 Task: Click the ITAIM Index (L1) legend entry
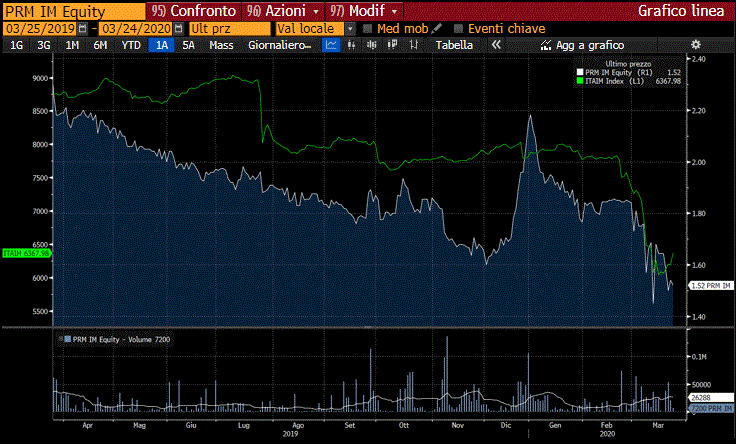629,81
